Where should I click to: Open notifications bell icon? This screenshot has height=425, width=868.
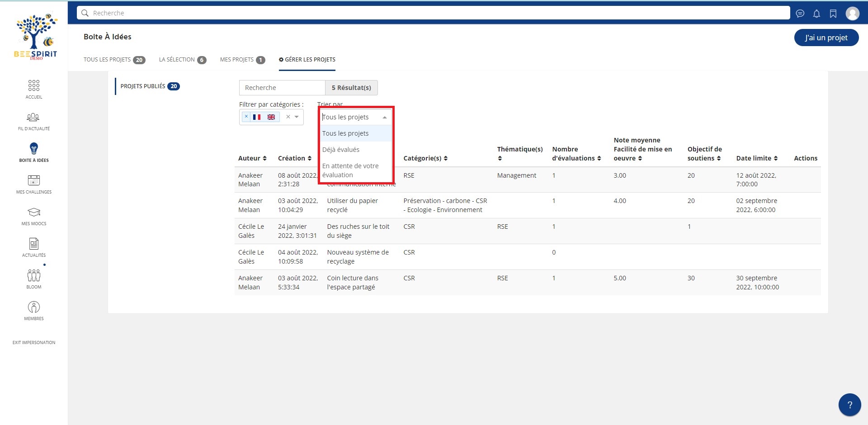(x=816, y=14)
